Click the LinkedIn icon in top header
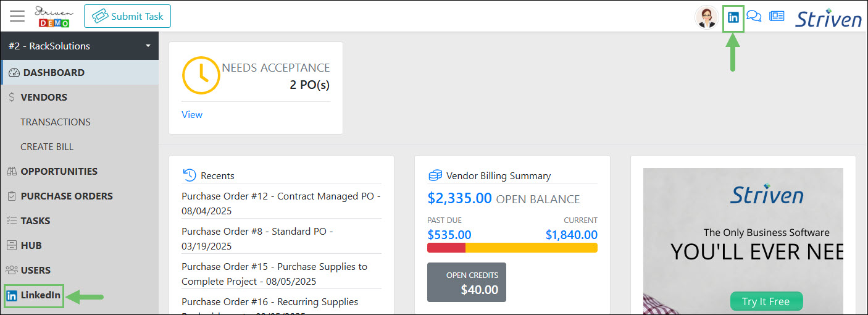Image resolution: width=868 pixels, height=315 pixels. pos(733,17)
